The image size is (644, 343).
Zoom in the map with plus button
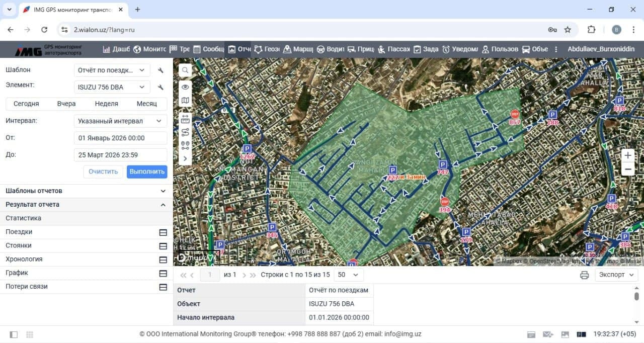627,155
